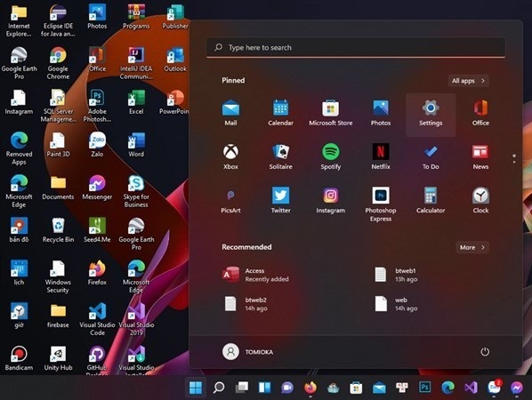
Task: Open the Twitter app
Action: click(280, 201)
